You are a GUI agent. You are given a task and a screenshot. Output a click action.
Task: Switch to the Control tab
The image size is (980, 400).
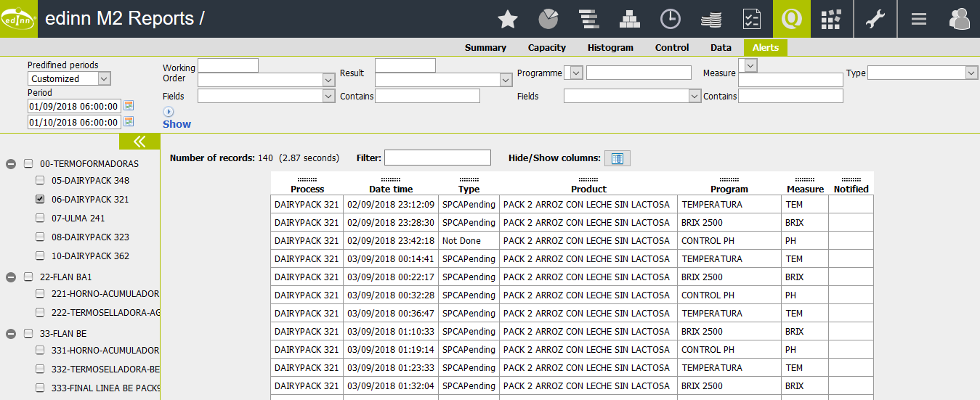coord(672,47)
